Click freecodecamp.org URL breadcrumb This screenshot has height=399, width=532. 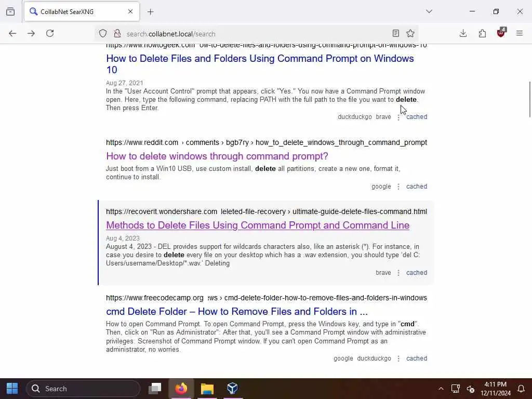(x=267, y=298)
